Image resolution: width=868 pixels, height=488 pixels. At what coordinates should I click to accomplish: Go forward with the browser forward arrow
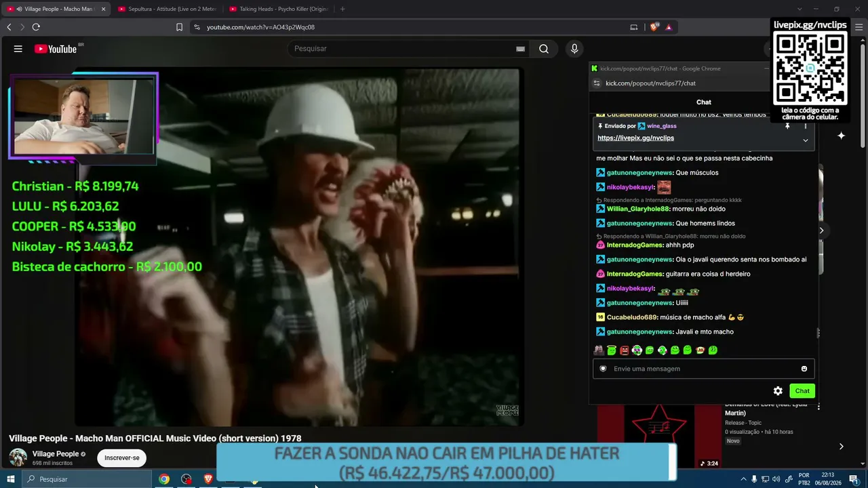coord(22,27)
